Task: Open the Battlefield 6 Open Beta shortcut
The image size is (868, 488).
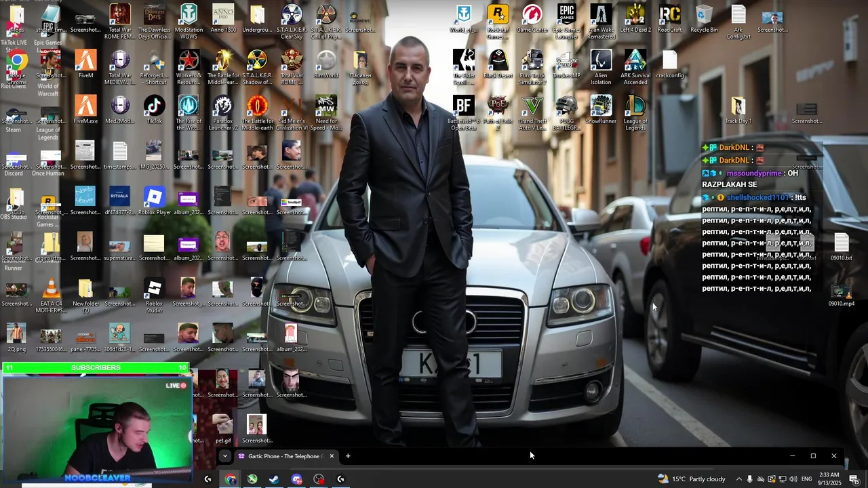Action: (464, 113)
